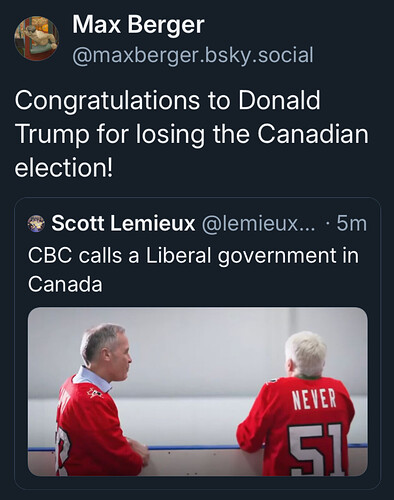Click the word "election!" in the post

(x=64, y=167)
